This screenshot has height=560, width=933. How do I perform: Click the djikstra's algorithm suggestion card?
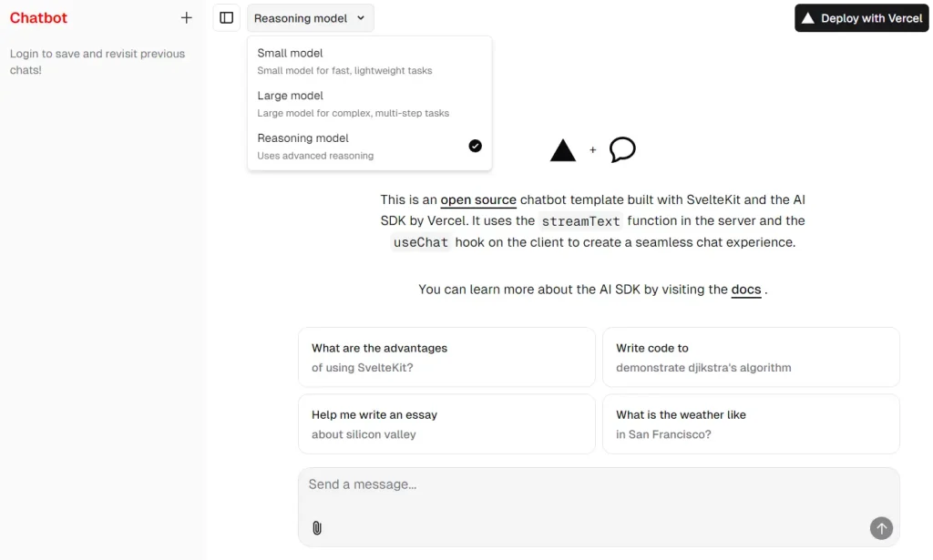(751, 357)
